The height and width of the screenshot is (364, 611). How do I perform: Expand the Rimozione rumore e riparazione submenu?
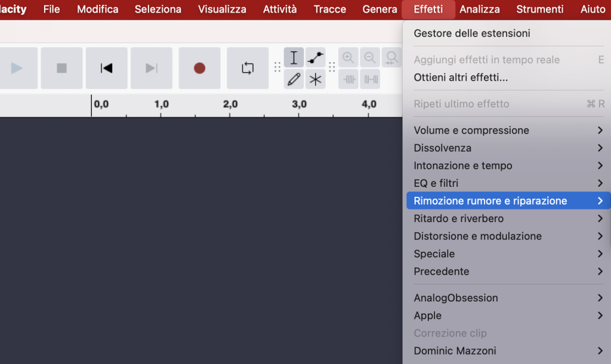[x=489, y=200]
